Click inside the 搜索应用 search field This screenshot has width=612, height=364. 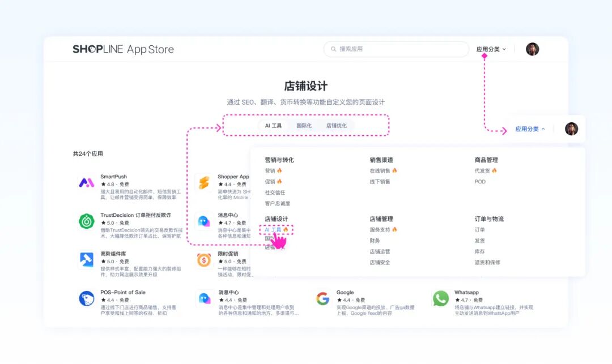[397, 49]
